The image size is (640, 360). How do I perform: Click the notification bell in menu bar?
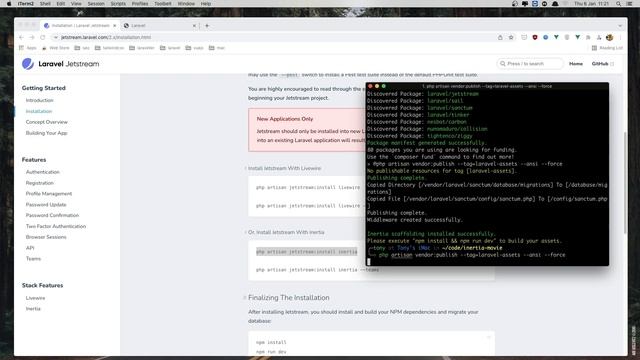coord(555,4)
